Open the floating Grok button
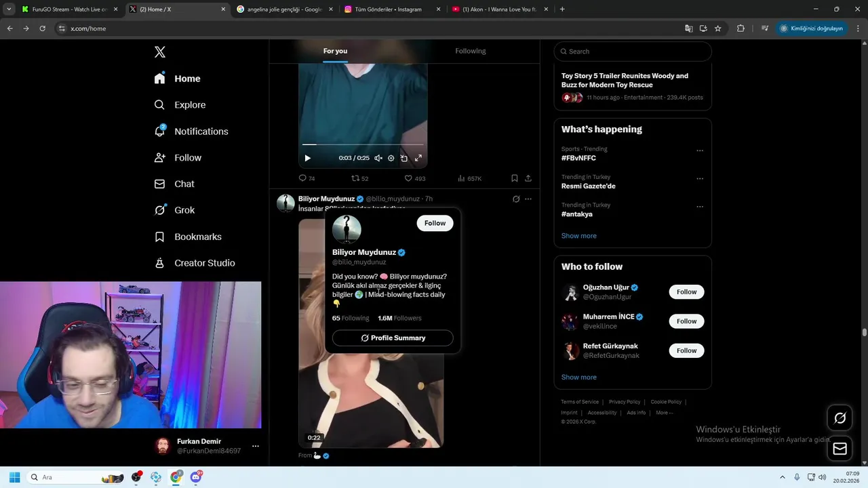868x488 pixels. 840,418
